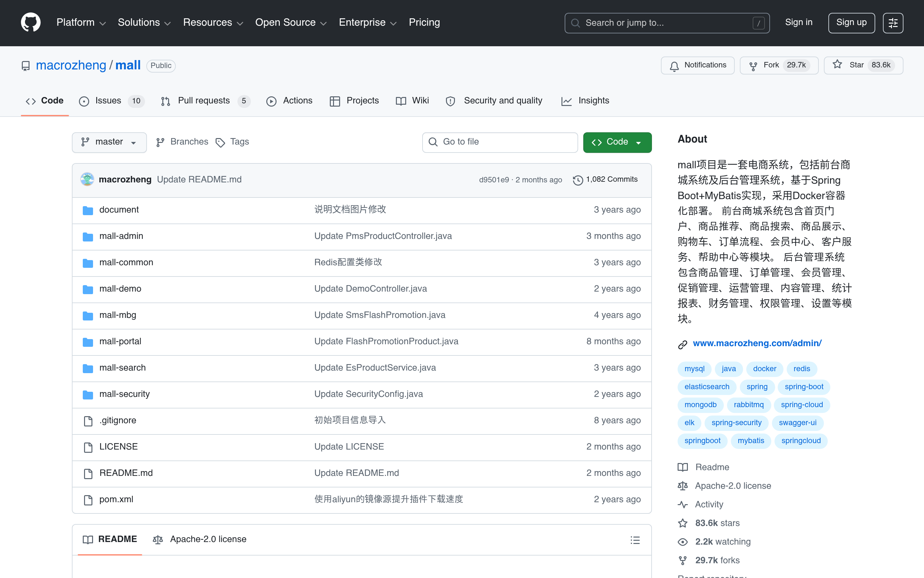Click the LICENSE file icon
924x578 pixels.
88,447
